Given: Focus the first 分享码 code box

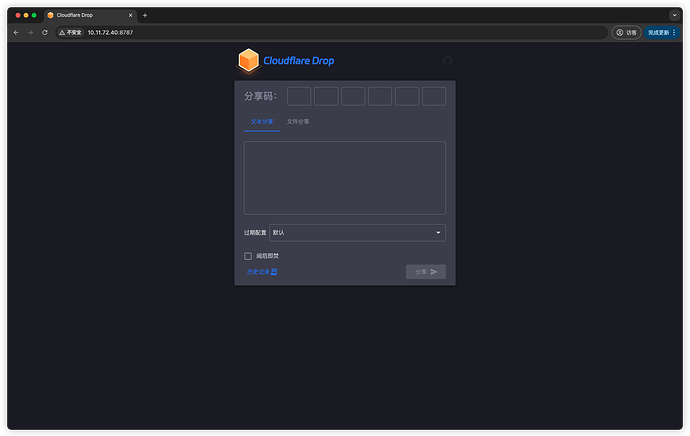Looking at the screenshot, I should click(x=299, y=96).
